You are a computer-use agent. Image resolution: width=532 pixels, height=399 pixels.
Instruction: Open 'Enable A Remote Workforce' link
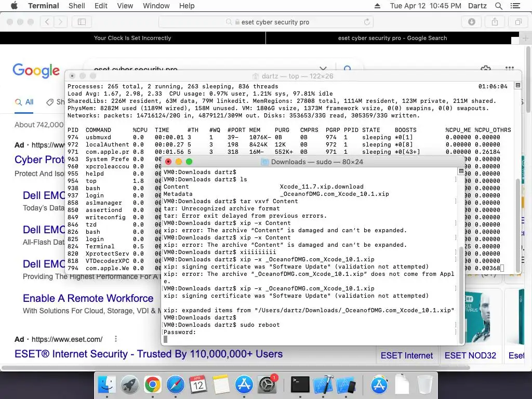coord(88,298)
